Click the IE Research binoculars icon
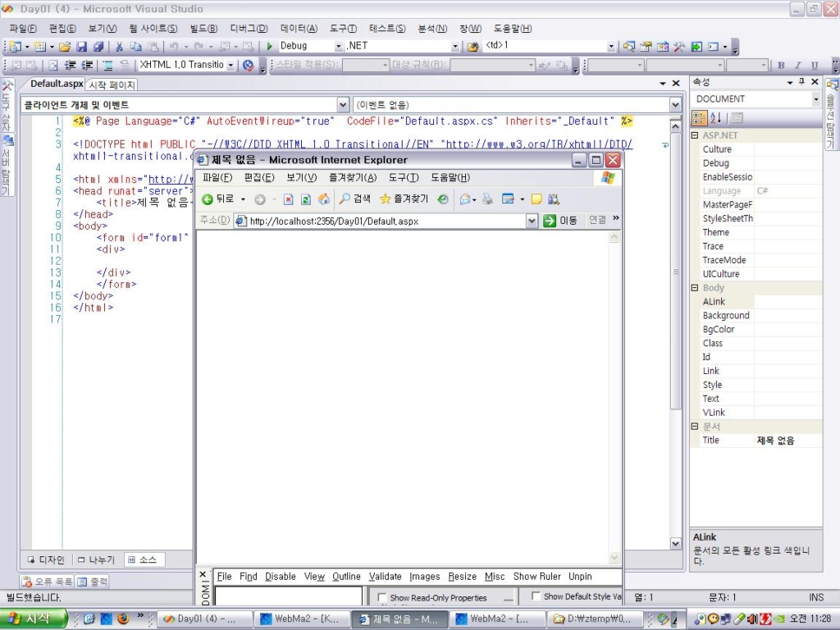840x630 pixels. click(554, 199)
